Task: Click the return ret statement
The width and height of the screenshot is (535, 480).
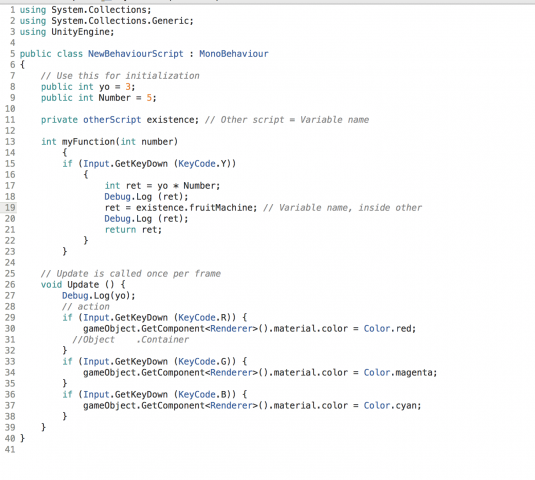Action: (133, 230)
